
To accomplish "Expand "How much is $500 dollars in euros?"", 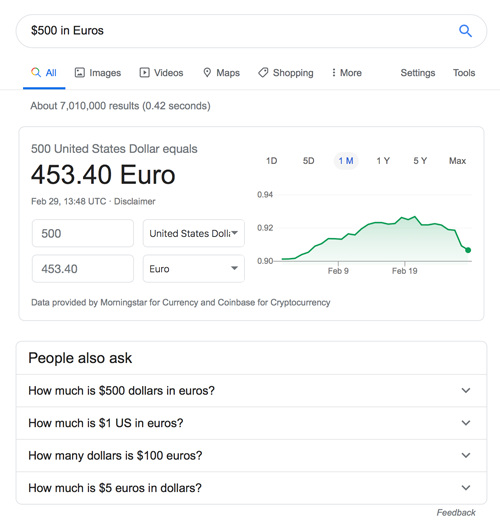I will 251,391.
